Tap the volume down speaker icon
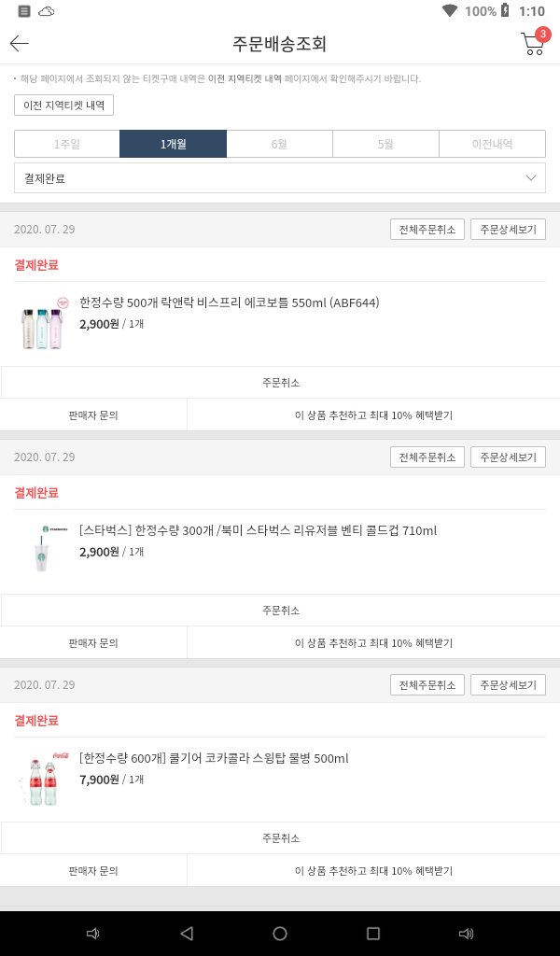 point(92,934)
